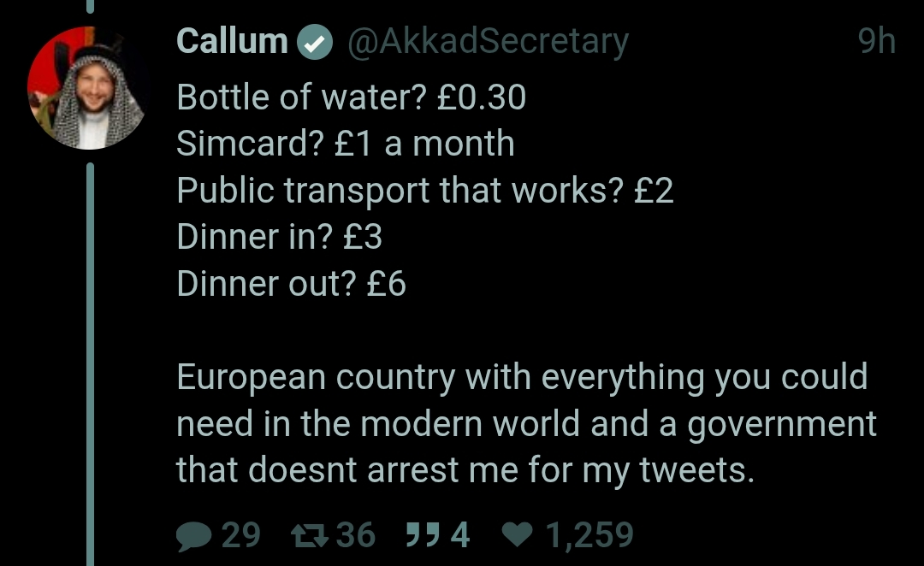Viewport: 924px width, 566px height.
Task: Click the 29 replies count
Action: coord(241,534)
